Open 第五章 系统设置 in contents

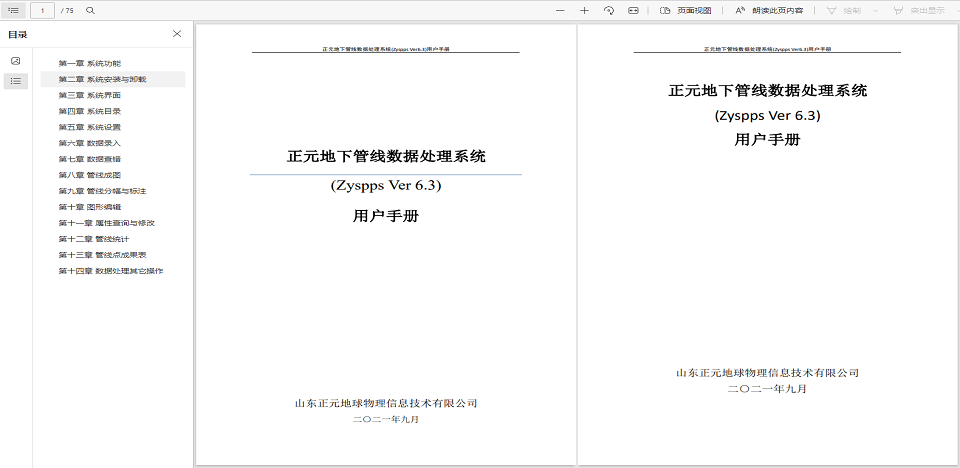pyautogui.click(x=89, y=127)
